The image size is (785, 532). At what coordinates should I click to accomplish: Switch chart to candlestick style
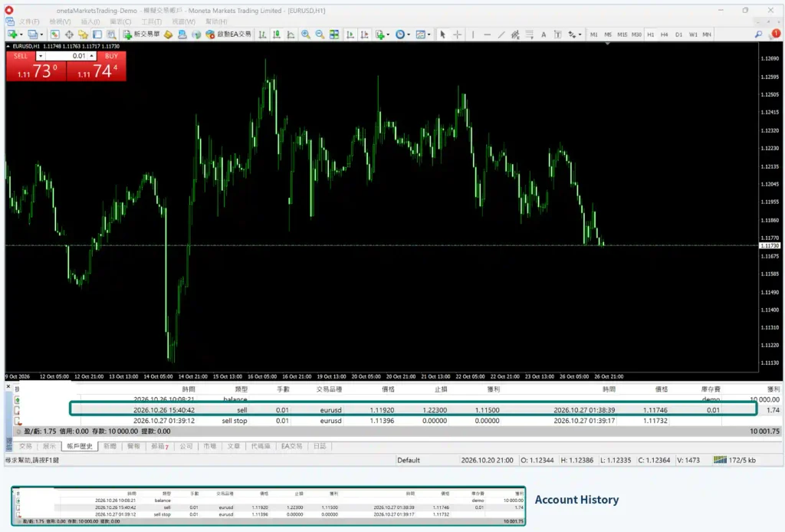tap(276, 34)
